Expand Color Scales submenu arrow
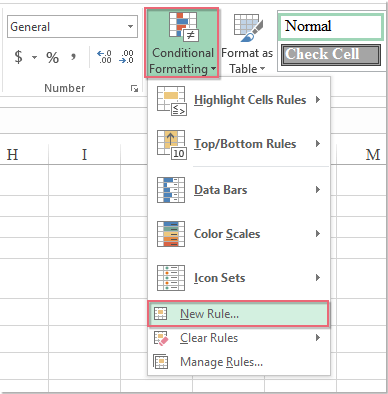This screenshot has width=388, height=394. [x=318, y=234]
